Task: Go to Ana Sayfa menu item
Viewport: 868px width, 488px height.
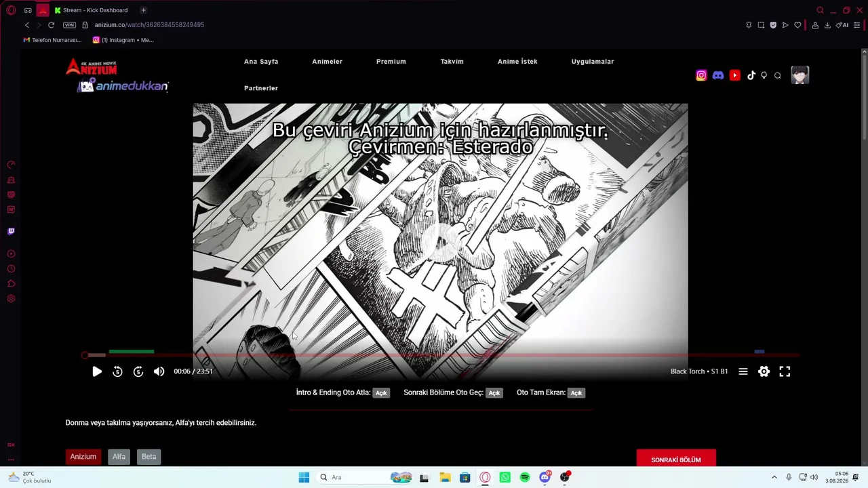Action: click(261, 62)
